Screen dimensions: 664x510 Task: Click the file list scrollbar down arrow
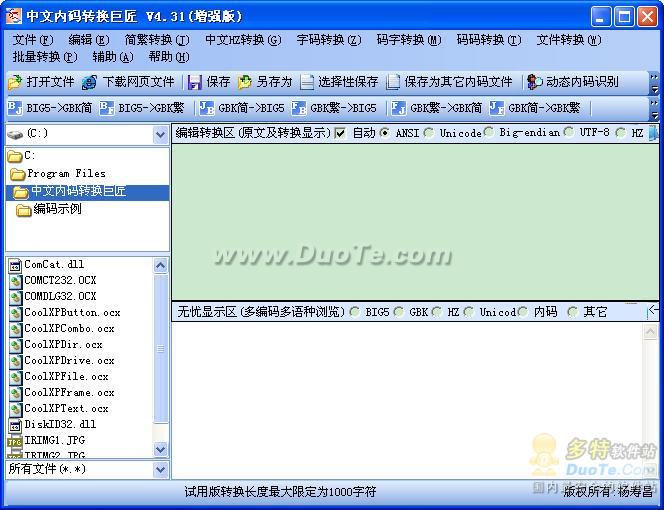coord(161,450)
